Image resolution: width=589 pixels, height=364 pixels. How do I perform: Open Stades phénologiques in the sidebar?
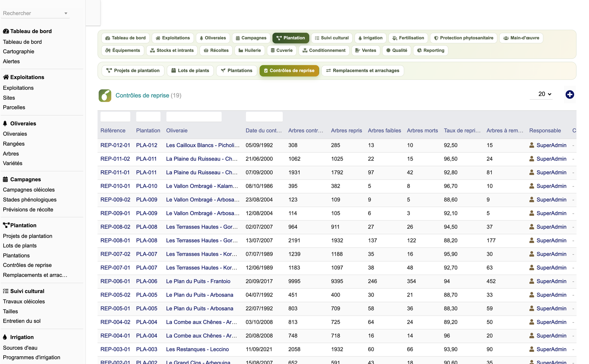[x=30, y=200]
